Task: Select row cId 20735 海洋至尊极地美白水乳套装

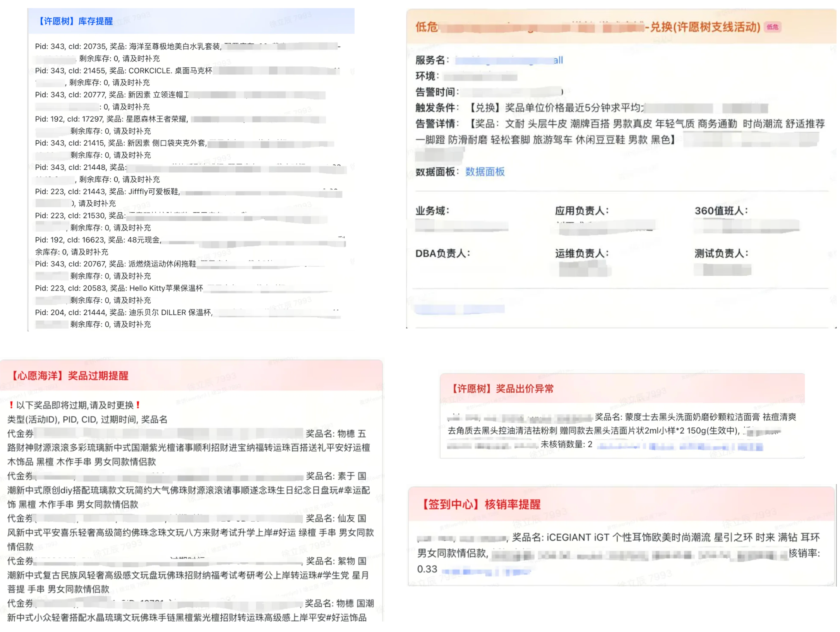Action: [x=188, y=52]
